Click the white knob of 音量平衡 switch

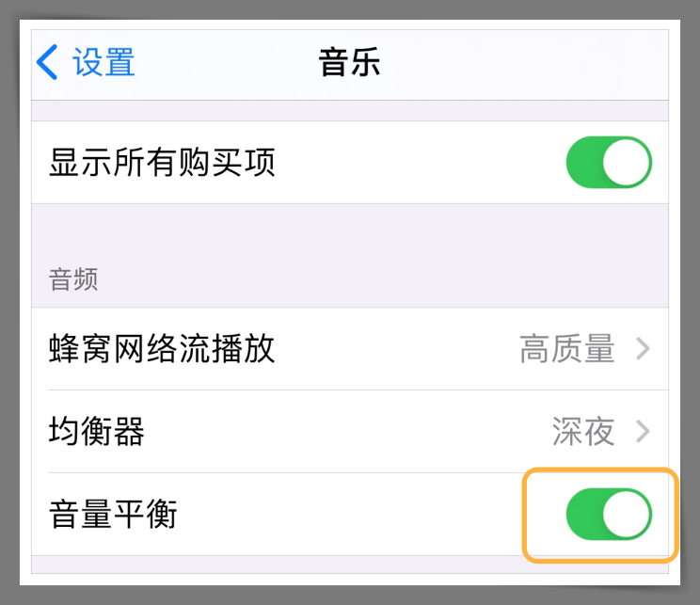(626, 514)
